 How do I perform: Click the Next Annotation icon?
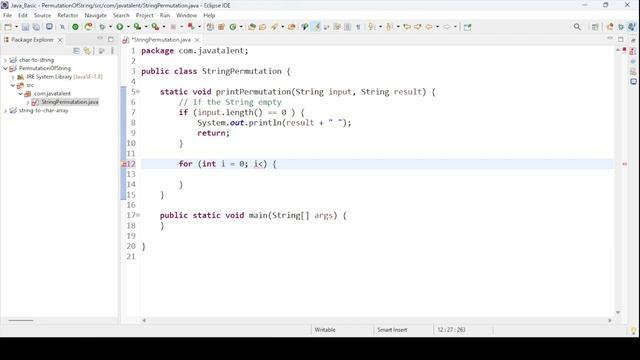[x=371, y=27]
